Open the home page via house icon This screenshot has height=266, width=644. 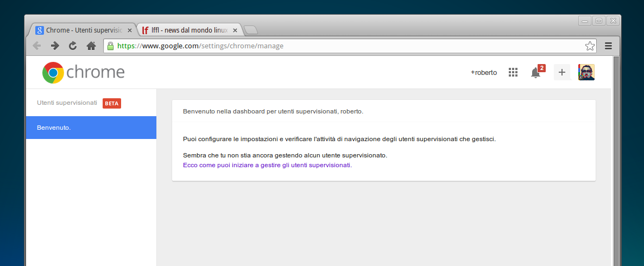[x=91, y=46]
